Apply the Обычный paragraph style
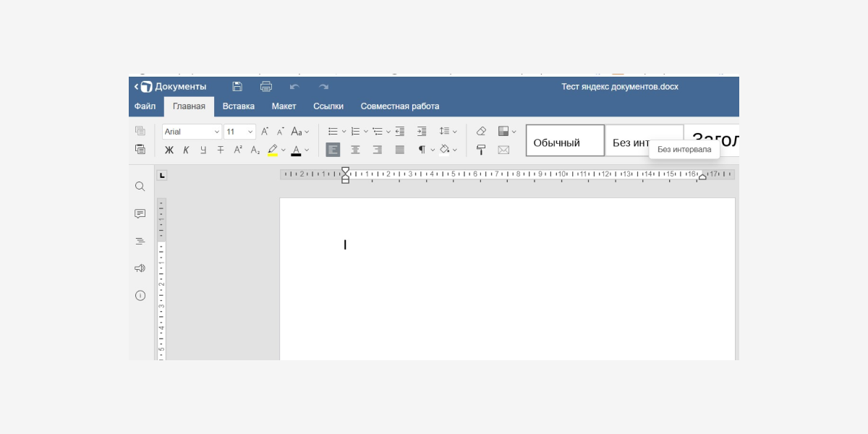 (565, 141)
